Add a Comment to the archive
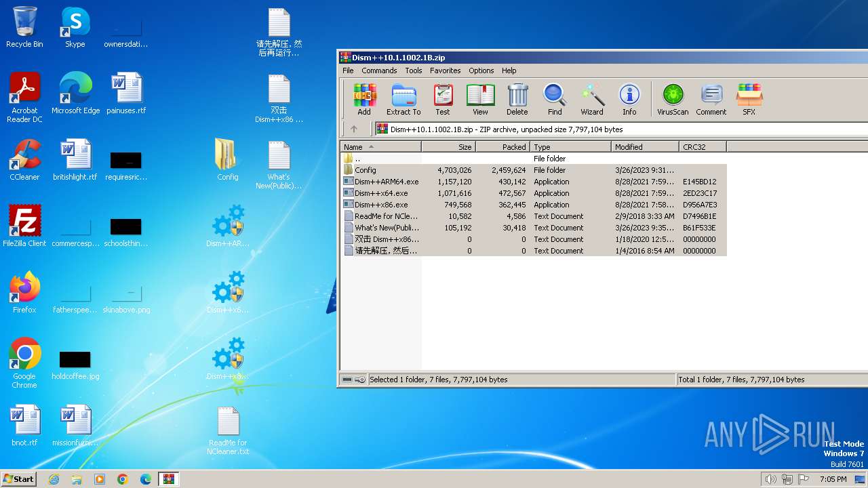 click(x=711, y=99)
